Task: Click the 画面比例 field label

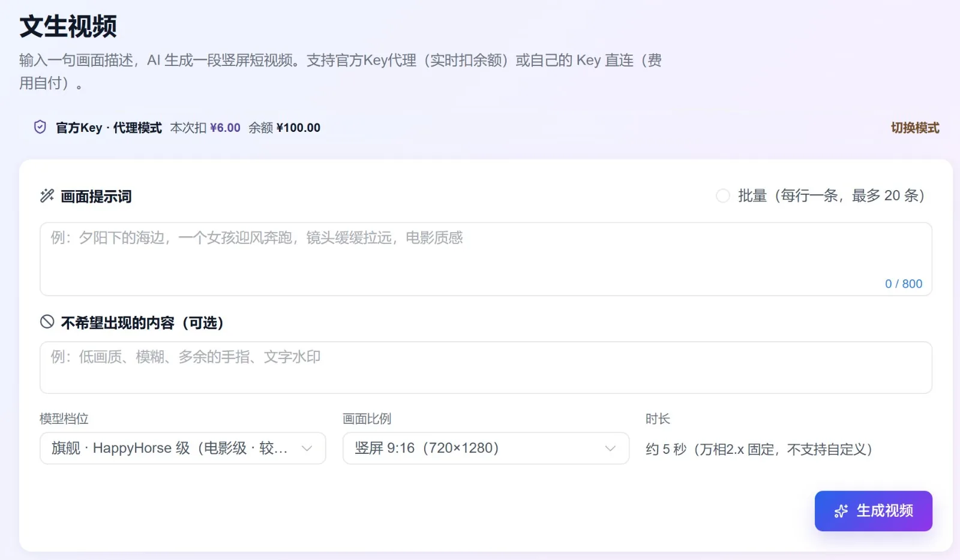Action: tap(367, 419)
